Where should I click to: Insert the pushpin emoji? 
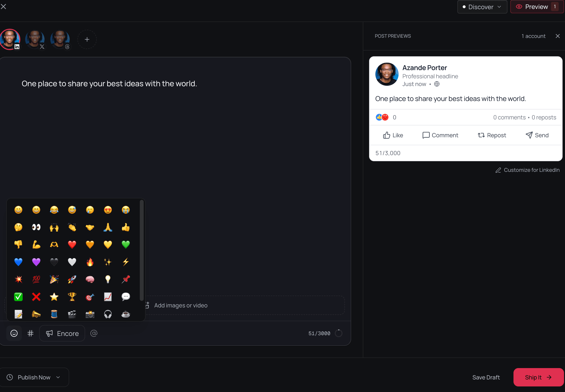tap(126, 279)
